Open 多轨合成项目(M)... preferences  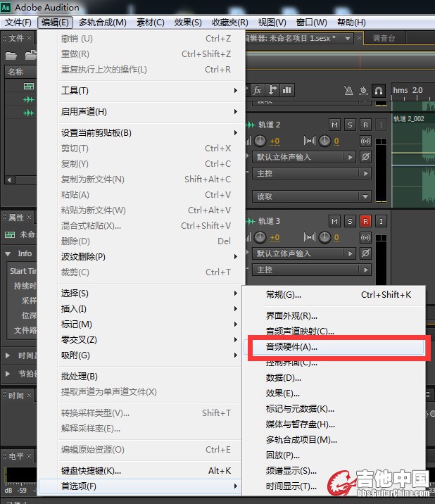point(334,440)
